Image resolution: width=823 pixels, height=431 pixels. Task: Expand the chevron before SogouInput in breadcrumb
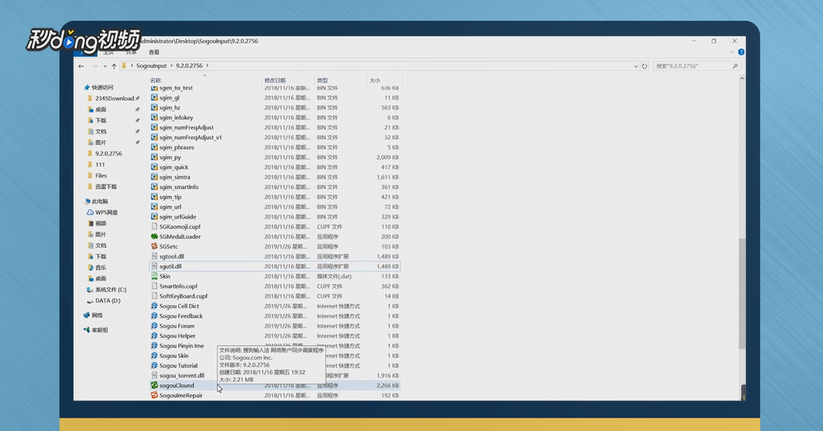(x=132, y=66)
